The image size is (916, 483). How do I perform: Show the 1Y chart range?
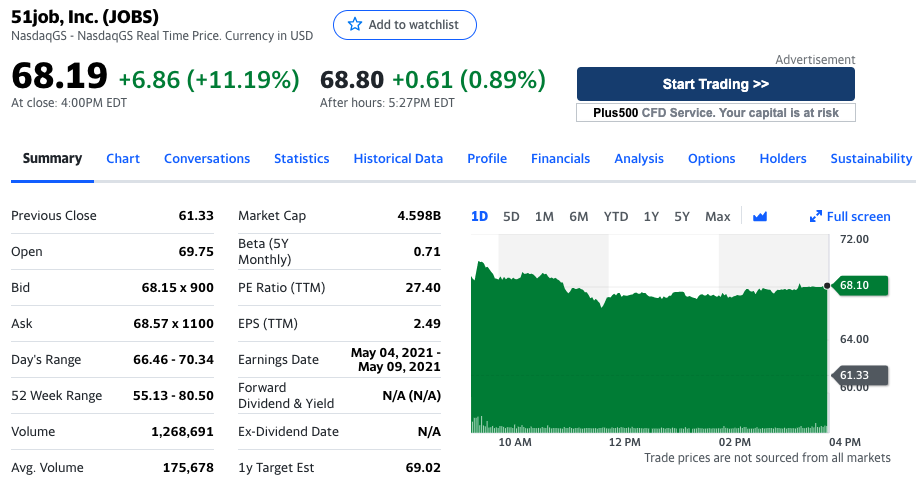pyautogui.click(x=651, y=217)
